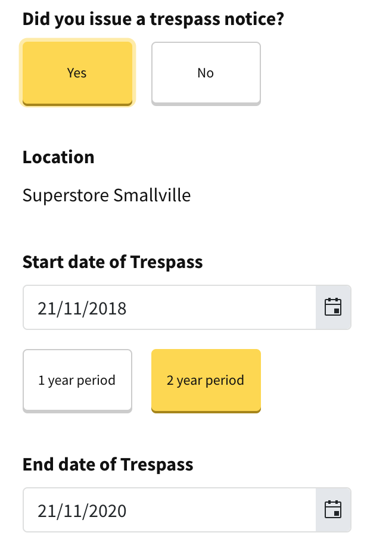Show date picker beside 21/11/2018
Image resolution: width=392 pixels, height=542 pixels.
333,307
